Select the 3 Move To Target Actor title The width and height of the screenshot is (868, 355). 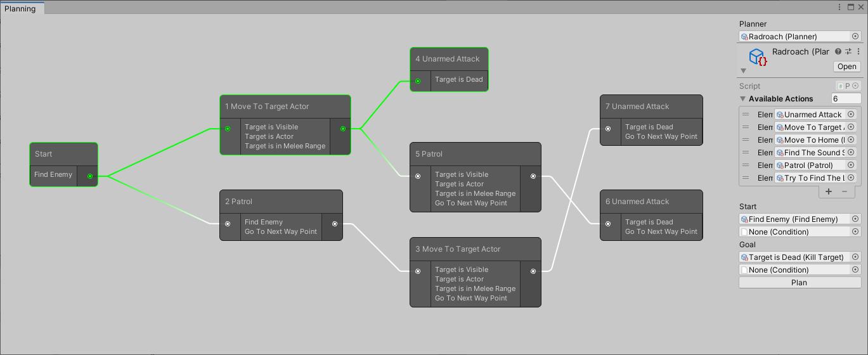point(457,249)
